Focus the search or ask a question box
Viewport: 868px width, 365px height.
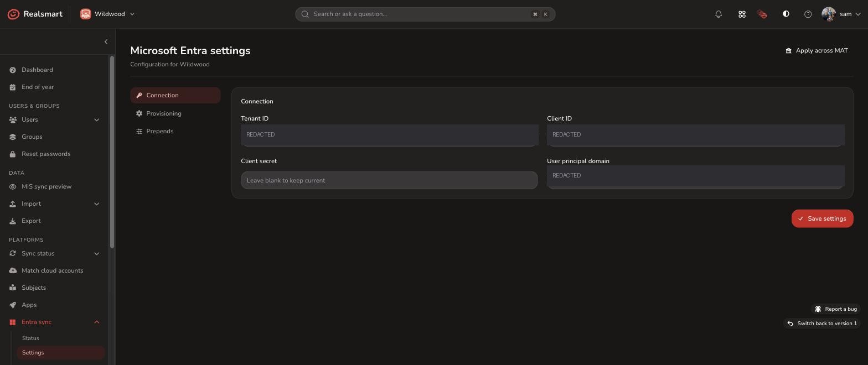click(425, 14)
